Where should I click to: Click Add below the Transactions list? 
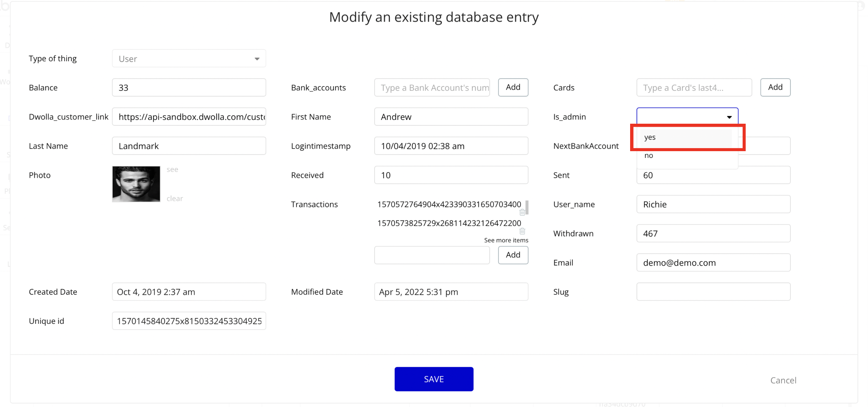pyautogui.click(x=513, y=255)
